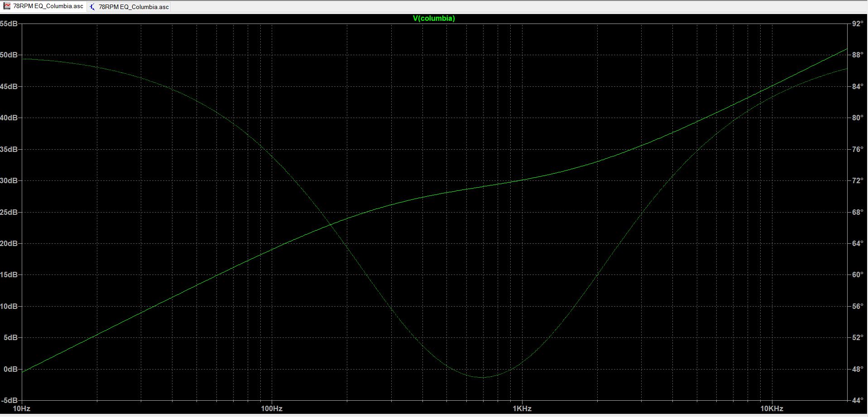868x417 pixels.
Task: Click the 68° phase axis label
Action: [858, 212]
